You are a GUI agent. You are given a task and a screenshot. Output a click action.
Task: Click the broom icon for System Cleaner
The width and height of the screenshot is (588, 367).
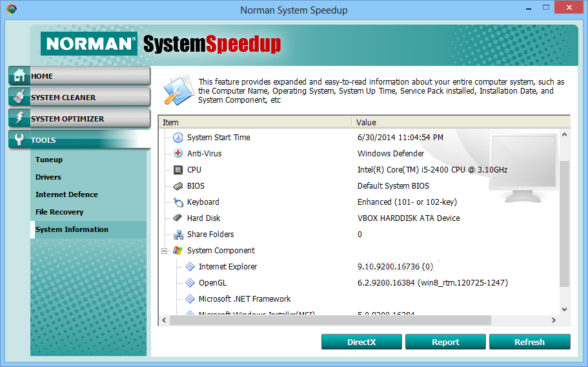pyautogui.click(x=19, y=96)
